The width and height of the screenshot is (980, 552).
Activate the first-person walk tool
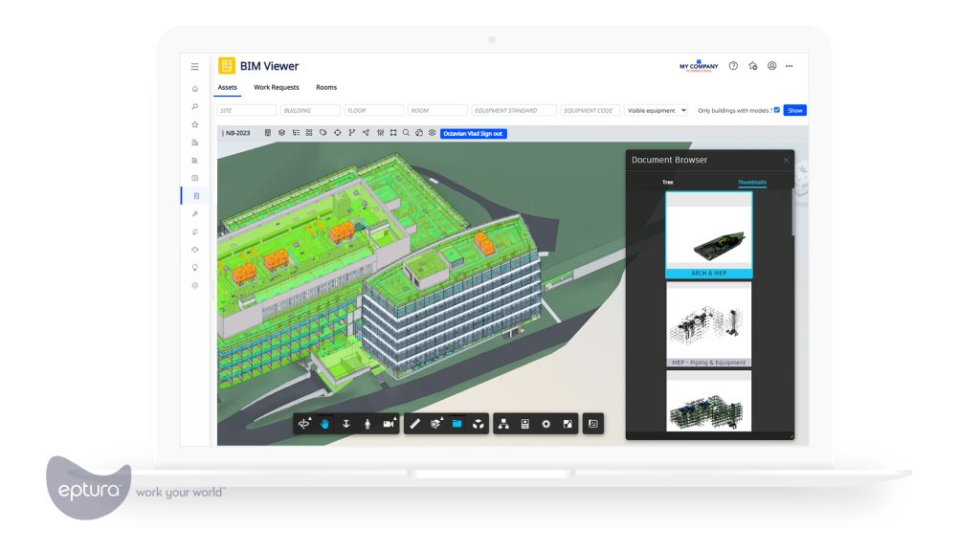click(x=367, y=423)
